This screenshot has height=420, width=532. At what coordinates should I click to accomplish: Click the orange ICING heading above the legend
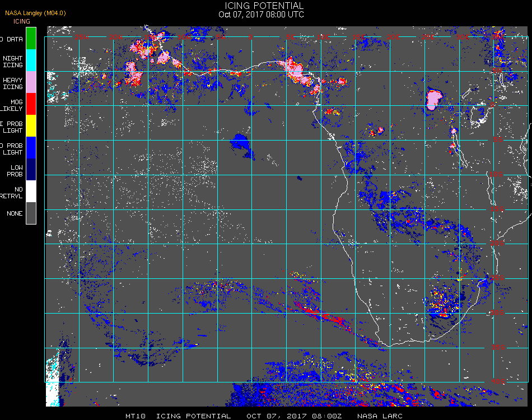pos(22,21)
